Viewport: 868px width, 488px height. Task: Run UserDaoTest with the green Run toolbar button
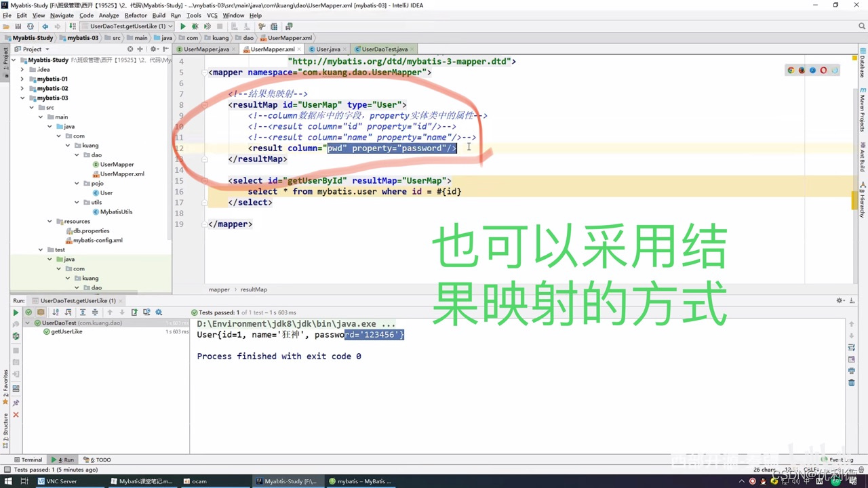[x=182, y=26]
